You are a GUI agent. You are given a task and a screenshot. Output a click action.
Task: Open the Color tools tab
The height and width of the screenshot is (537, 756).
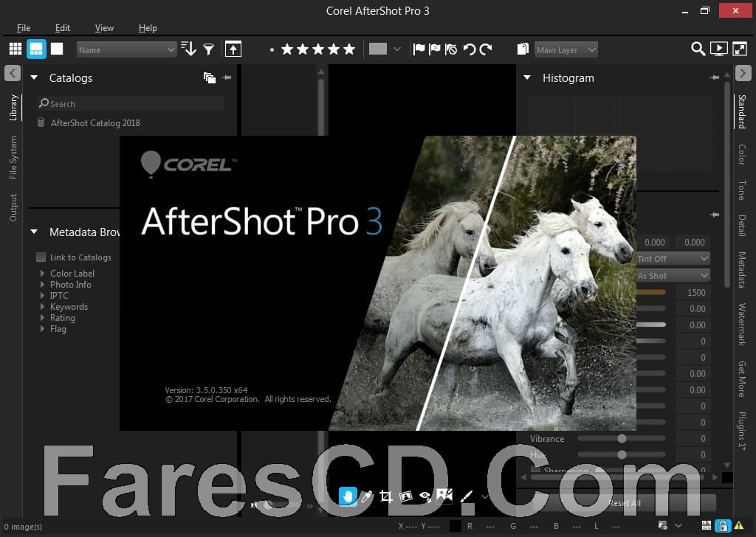coord(741,154)
